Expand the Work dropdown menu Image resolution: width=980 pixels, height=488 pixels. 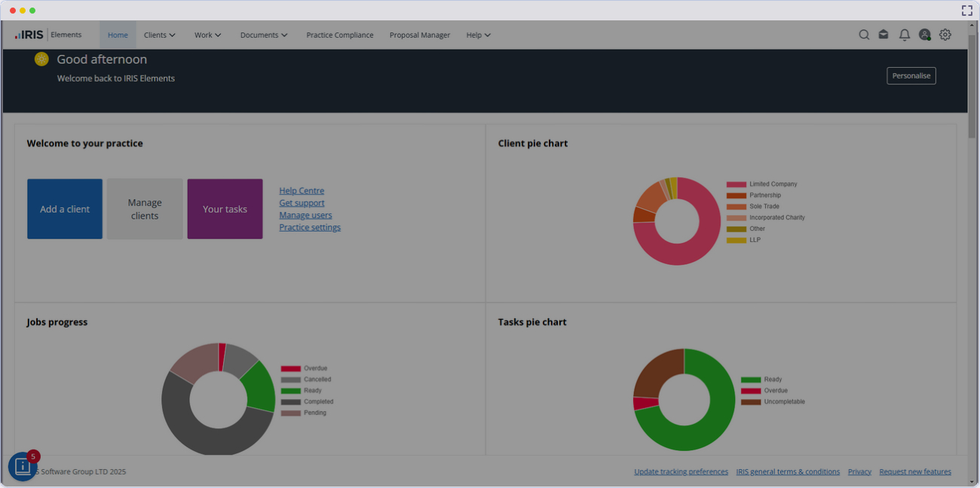pyautogui.click(x=207, y=35)
